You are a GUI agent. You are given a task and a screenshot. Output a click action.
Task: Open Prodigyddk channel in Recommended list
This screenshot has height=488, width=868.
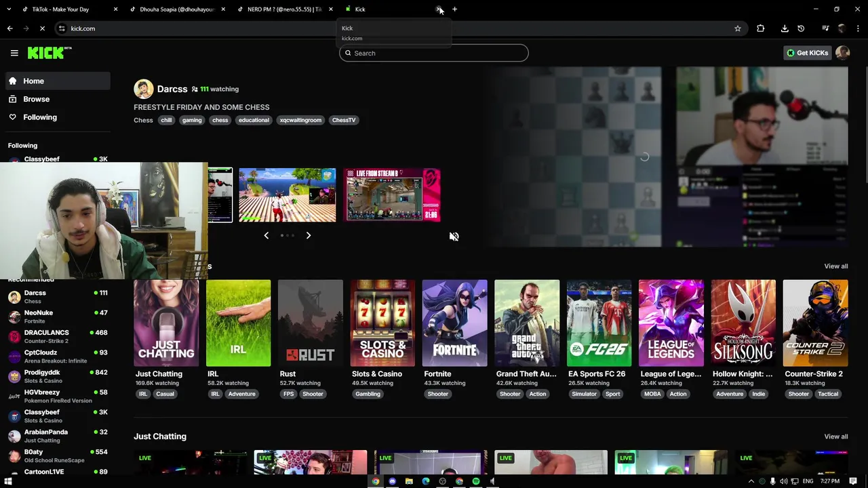58,376
